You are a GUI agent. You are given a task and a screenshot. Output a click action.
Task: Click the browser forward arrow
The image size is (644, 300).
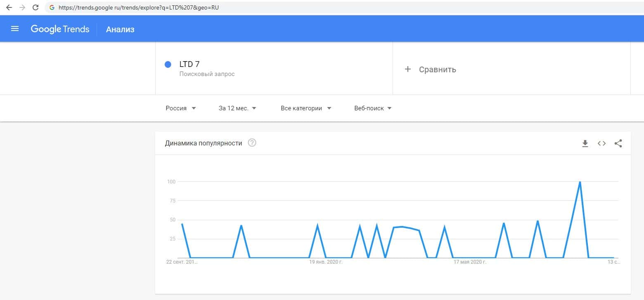[x=22, y=7]
